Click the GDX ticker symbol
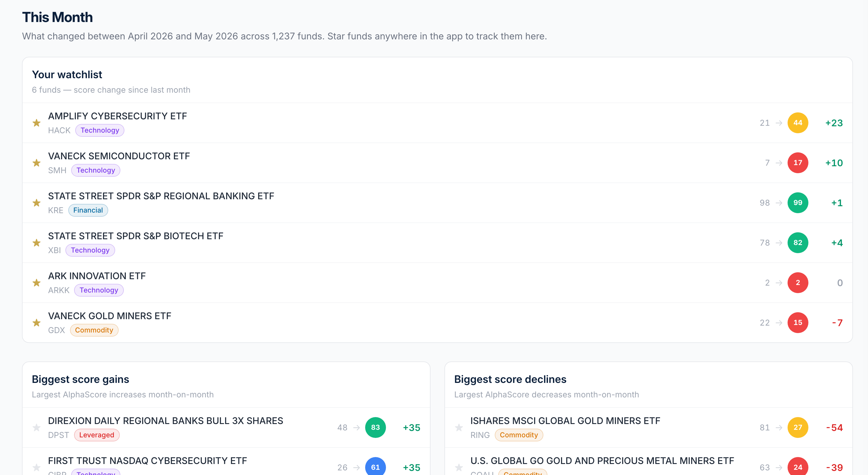Viewport: 868px width, 475px height. click(x=57, y=330)
